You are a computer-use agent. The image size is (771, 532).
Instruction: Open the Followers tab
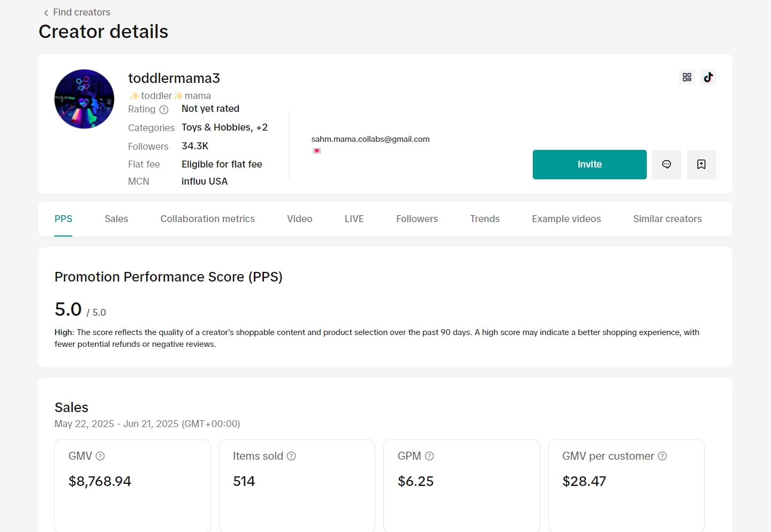[417, 219]
